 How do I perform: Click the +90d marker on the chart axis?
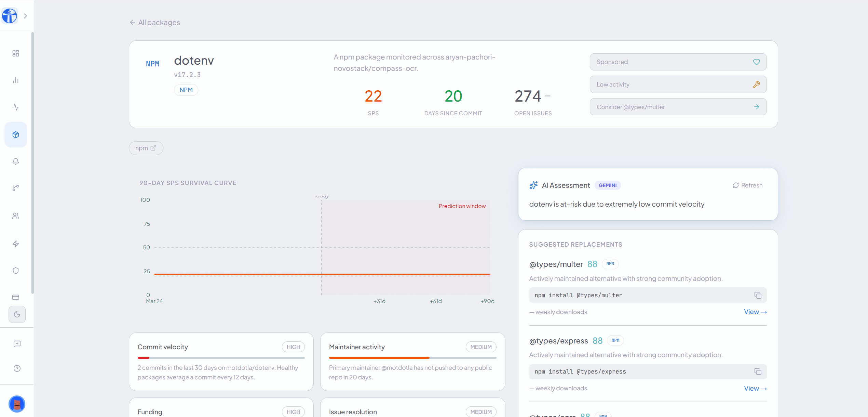tap(487, 301)
